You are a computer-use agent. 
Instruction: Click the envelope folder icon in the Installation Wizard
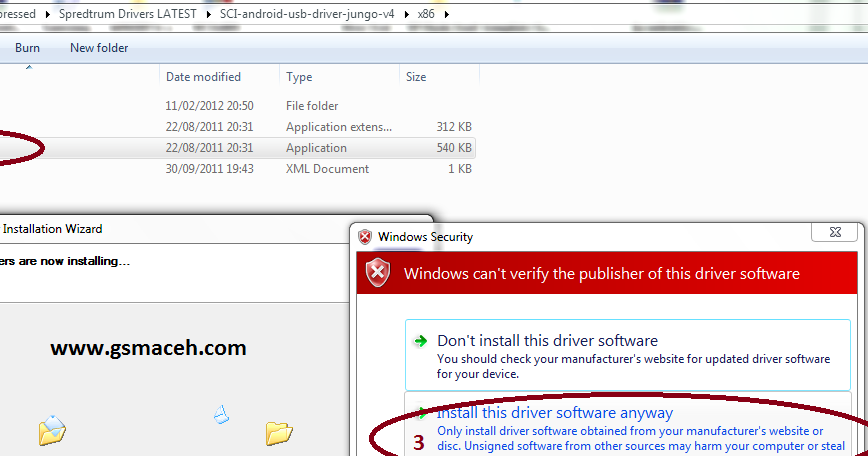tap(53, 430)
